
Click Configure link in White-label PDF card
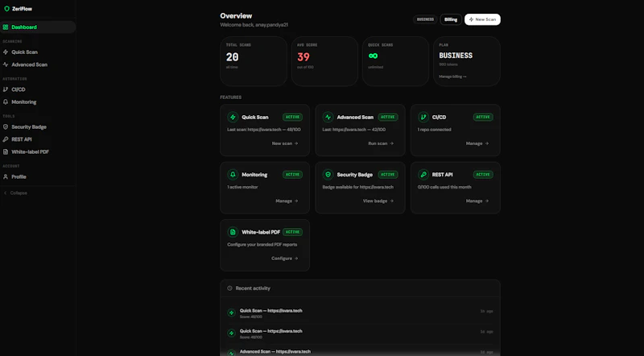[x=285, y=259]
